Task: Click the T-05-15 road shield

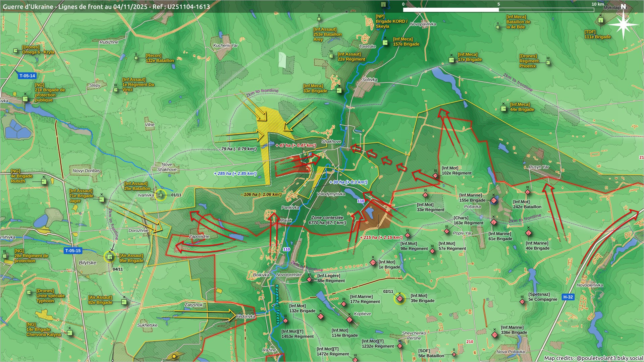Action: pyautogui.click(x=73, y=251)
